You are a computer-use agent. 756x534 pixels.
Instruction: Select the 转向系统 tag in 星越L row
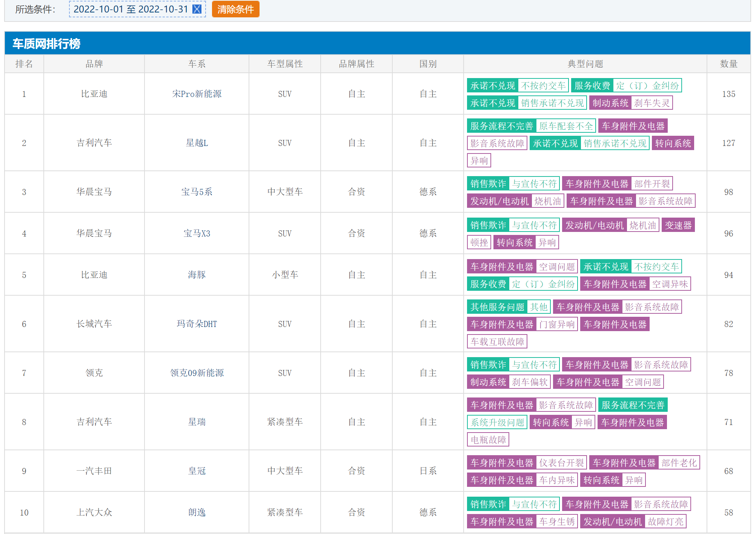point(673,143)
